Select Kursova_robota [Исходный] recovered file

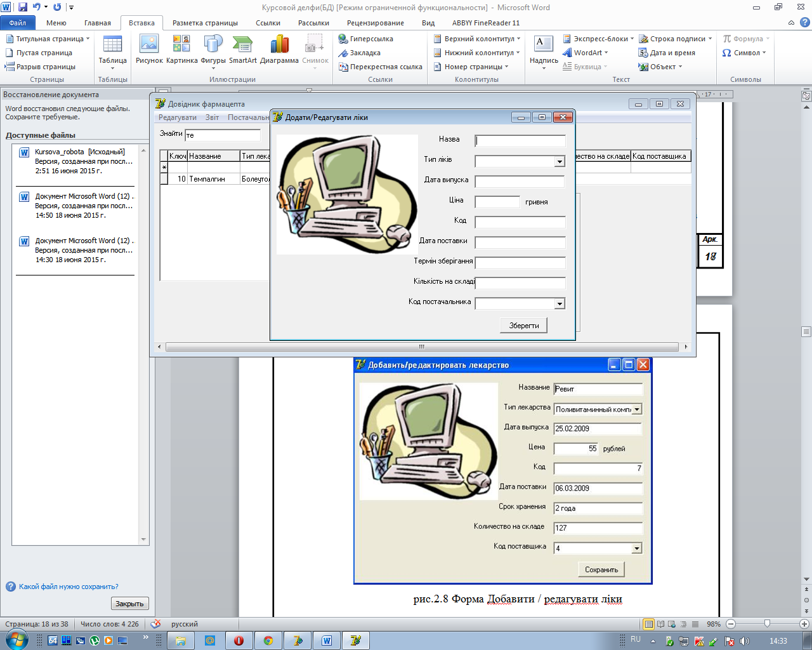(76, 161)
